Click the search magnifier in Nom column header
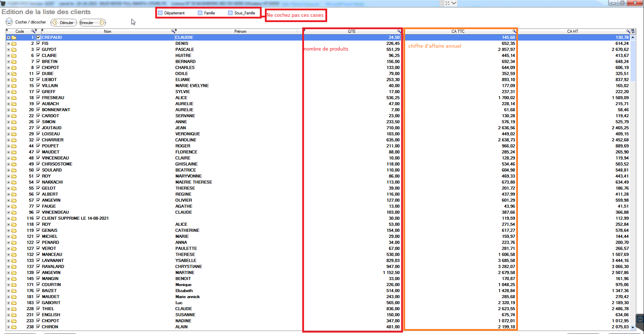 tap(173, 31)
